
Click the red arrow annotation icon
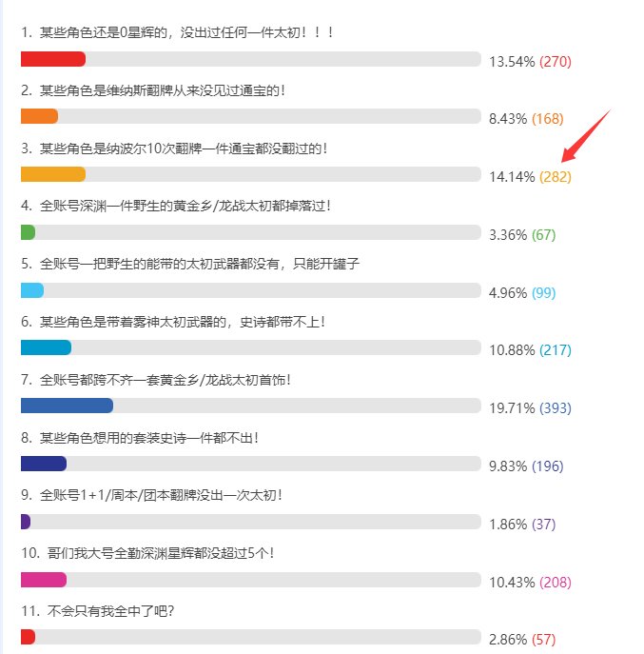586,135
